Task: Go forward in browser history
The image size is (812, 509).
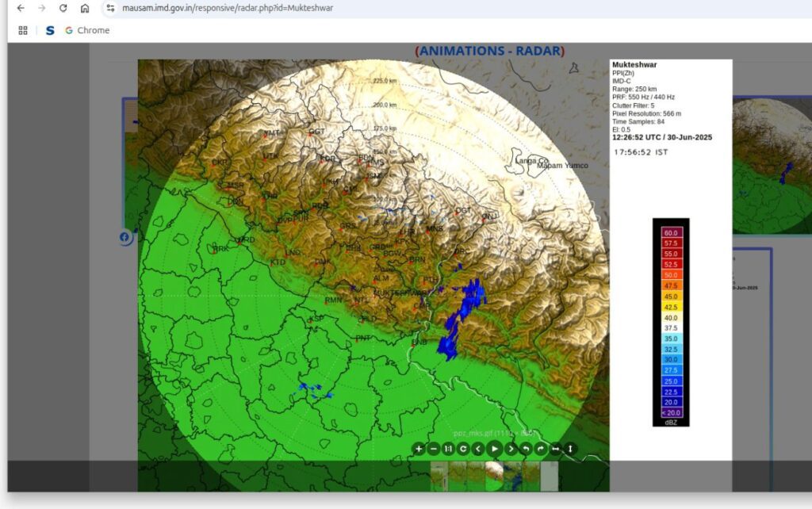Action: (x=42, y=8)
